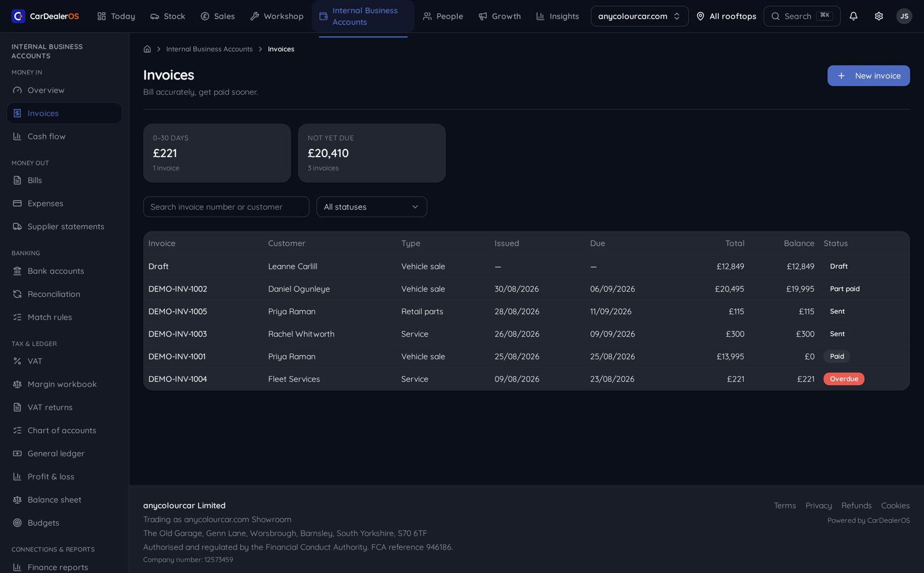The height and width of the screenshot is (573, 924).
Task: Open the Privacy footer link
Action: click(x=818, y=505)
